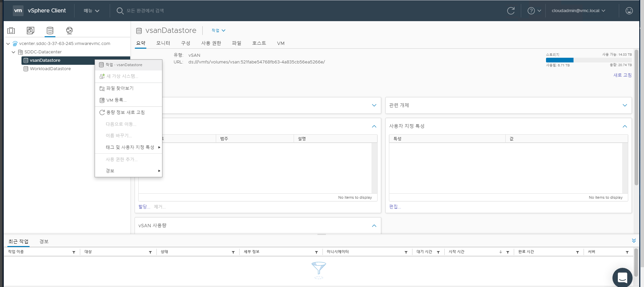Image resolution: width=644 pixels, height=287 pixels.
Task: Select the Storage inventory view icon
Action: click(x=50, y=31)
